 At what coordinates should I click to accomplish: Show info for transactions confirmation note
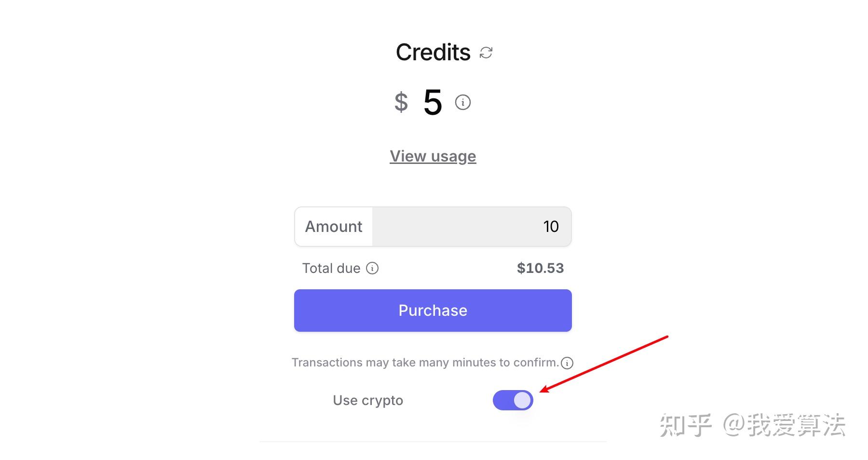[x=567, y=363]
